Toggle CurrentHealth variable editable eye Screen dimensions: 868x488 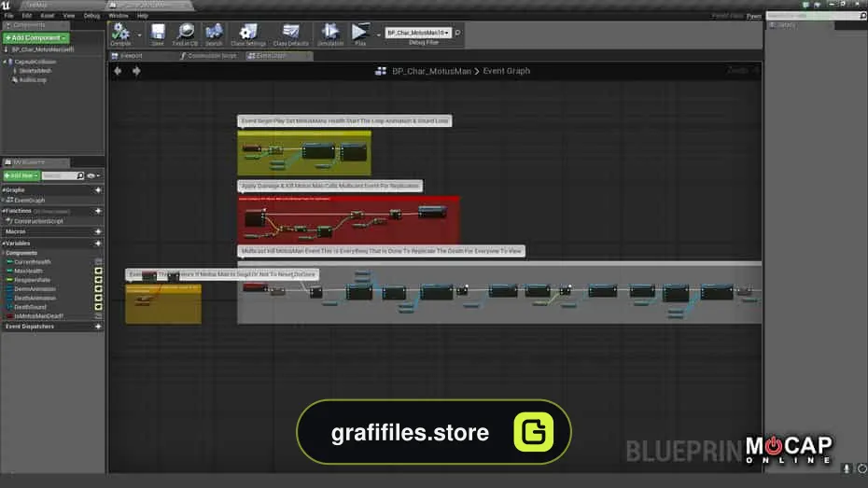tap(99, 261)
